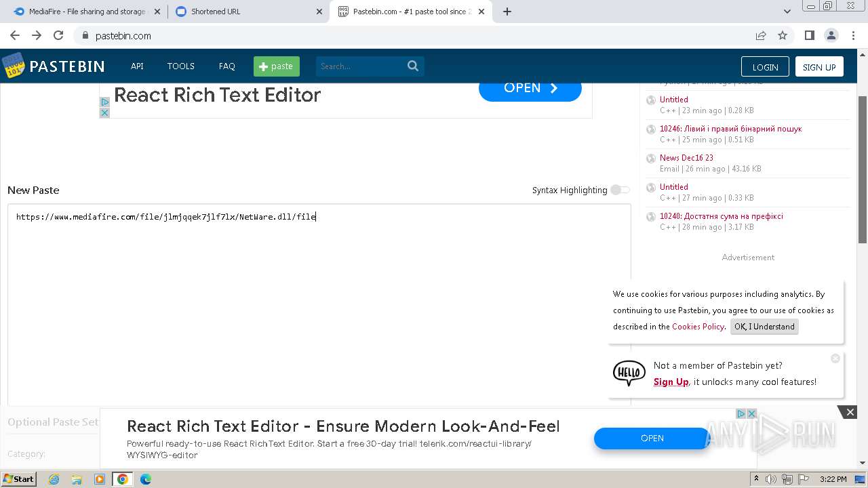Close the top ad with X icon
The image size is (868, 488).
pos(104,113)
